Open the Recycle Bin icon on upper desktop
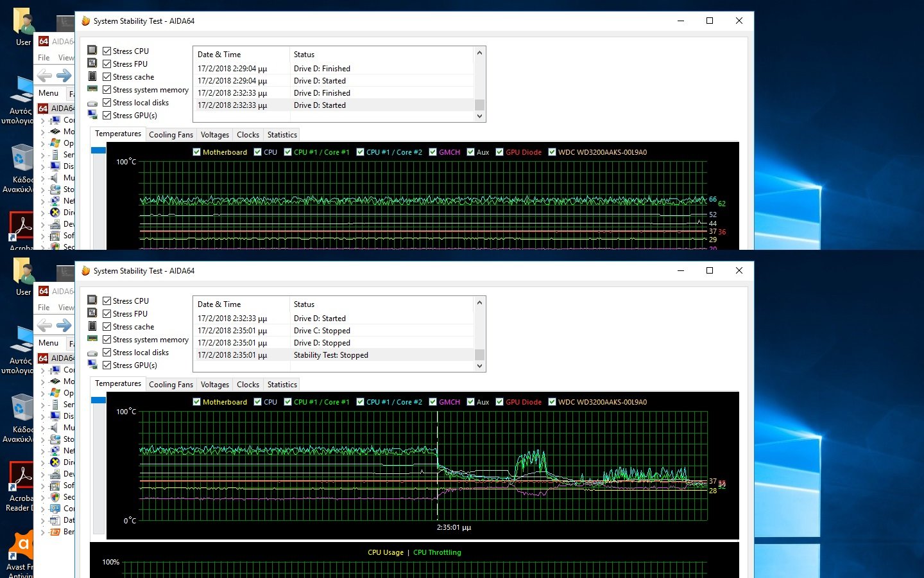Viewport: 924px width, 578px height. pos(21,158)
